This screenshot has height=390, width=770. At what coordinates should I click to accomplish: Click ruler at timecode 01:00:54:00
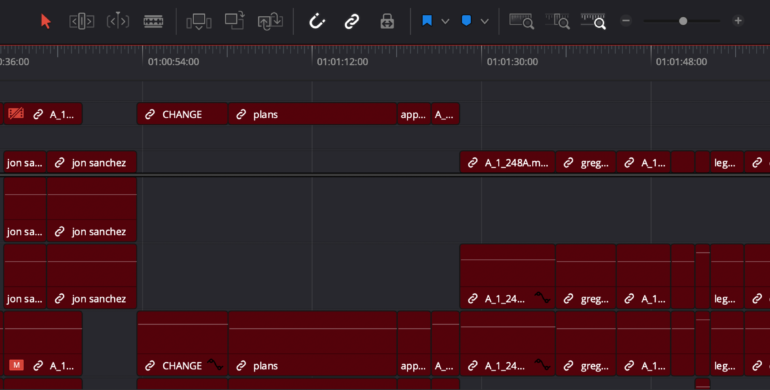point(173,62)
